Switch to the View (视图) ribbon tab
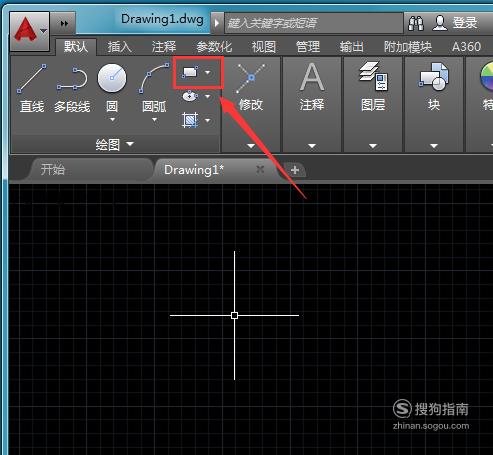This screenshot has width=493, height=455. click(x=264, y=47)
